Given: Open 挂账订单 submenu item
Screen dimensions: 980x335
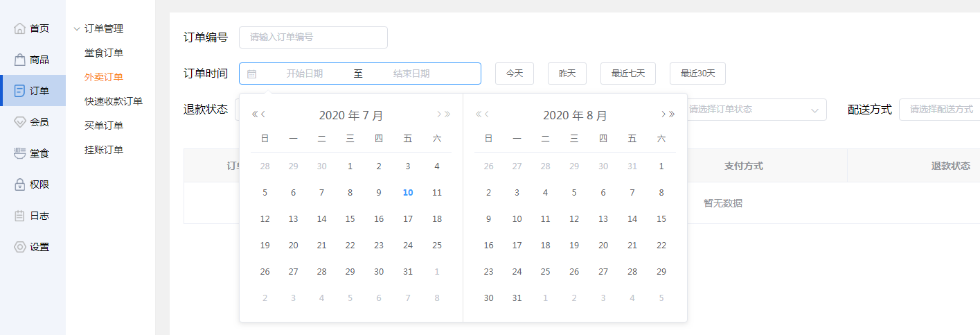Looking at the screenshot, I should (104, 150).
